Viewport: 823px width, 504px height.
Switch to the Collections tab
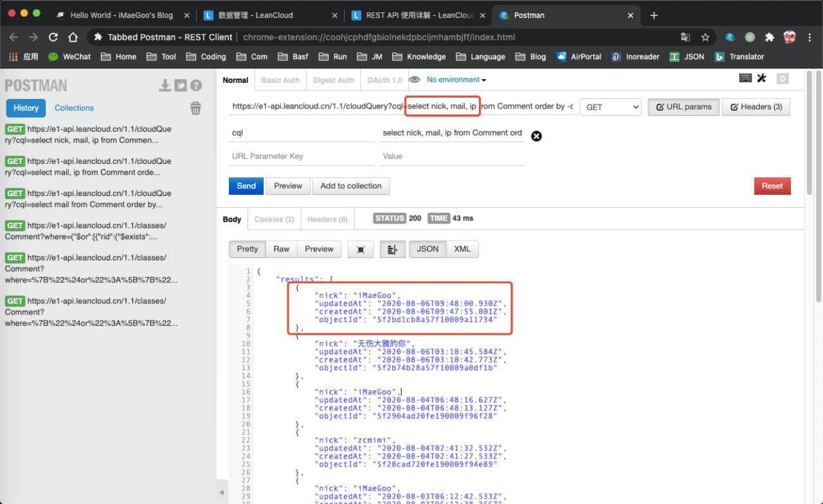click(x=74, y=108)
